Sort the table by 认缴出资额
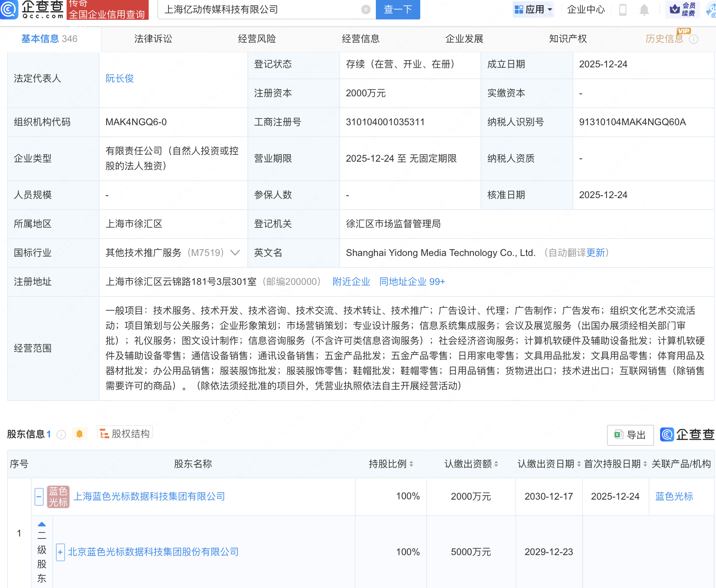Viewport: 716px width, 588px height. click(x=496, y=464)
